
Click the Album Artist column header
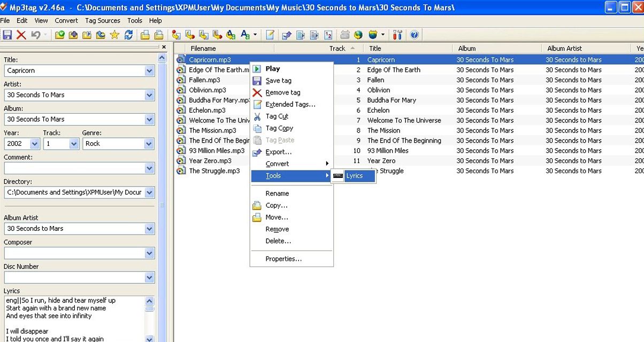(x=586, y=48)
